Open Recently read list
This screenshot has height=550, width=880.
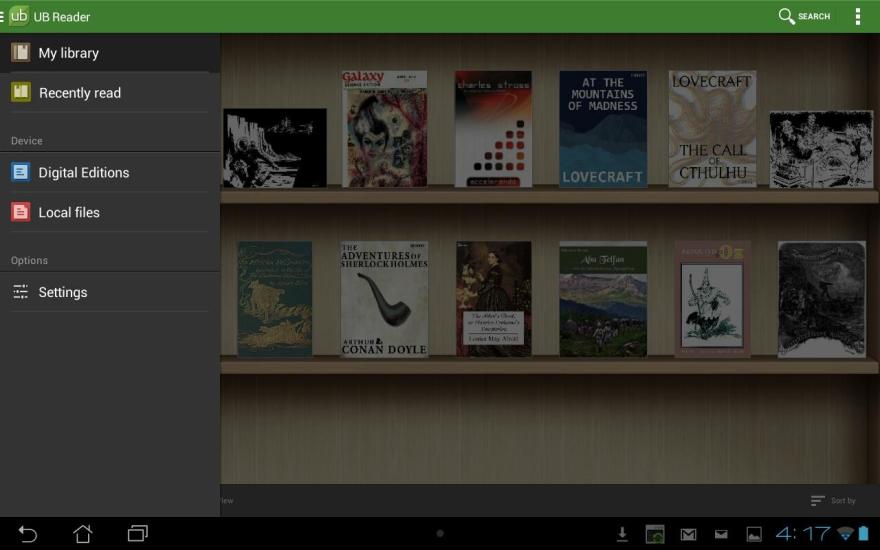[x=79, y=93]
